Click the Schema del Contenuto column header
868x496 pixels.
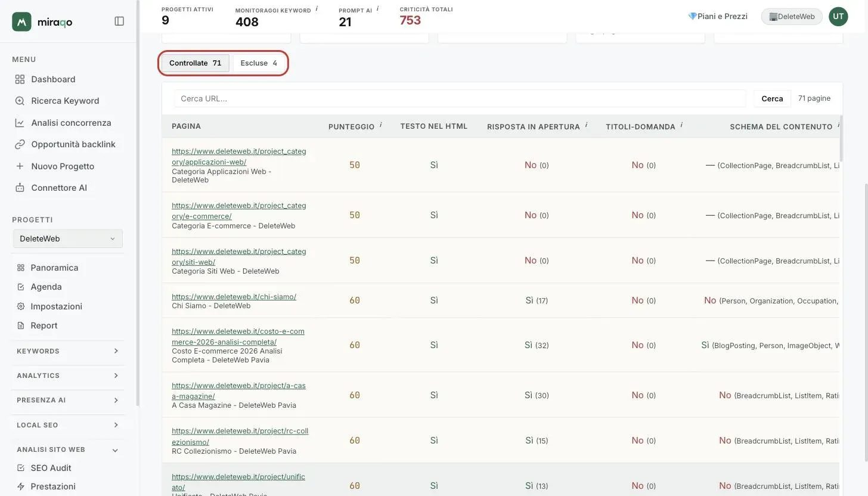point(781,126)
